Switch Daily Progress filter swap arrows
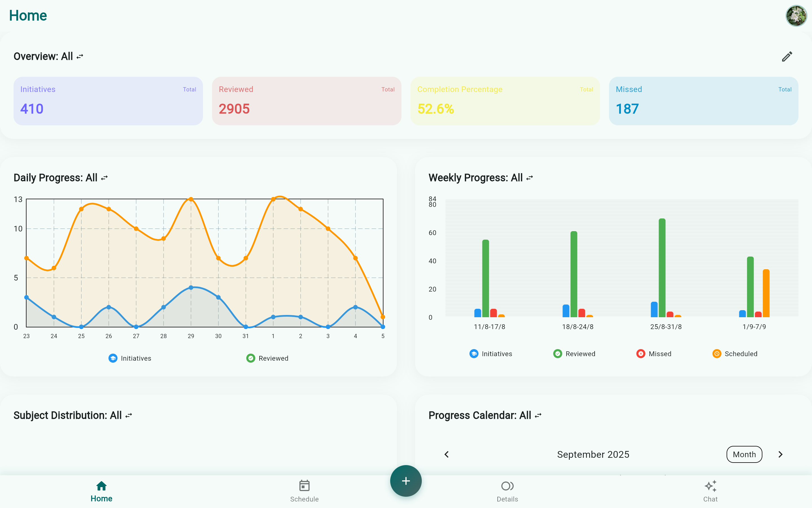The width and height of the screenshot is (812, 508). pyautogui.click(x=104, y=178)
